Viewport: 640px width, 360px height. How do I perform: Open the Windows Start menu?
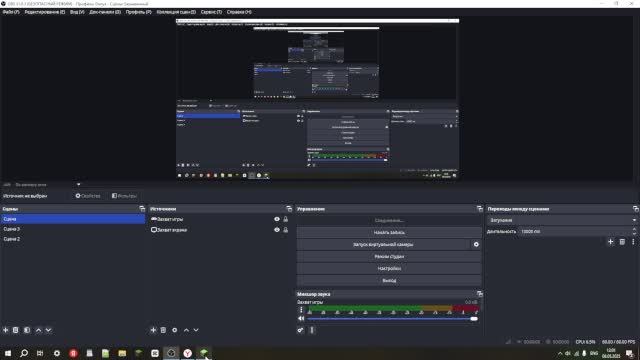coord(8,353)
